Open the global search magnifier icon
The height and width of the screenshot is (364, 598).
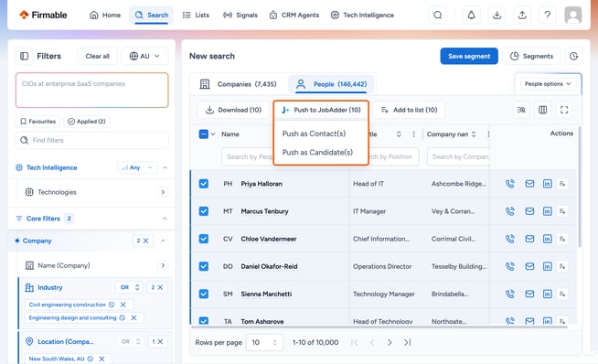tap(438, 16)
